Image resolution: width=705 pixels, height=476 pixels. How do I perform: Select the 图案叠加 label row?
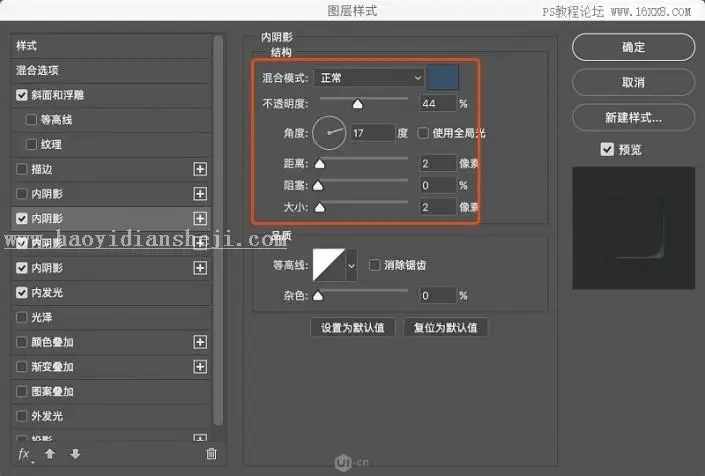pos(111,391)
